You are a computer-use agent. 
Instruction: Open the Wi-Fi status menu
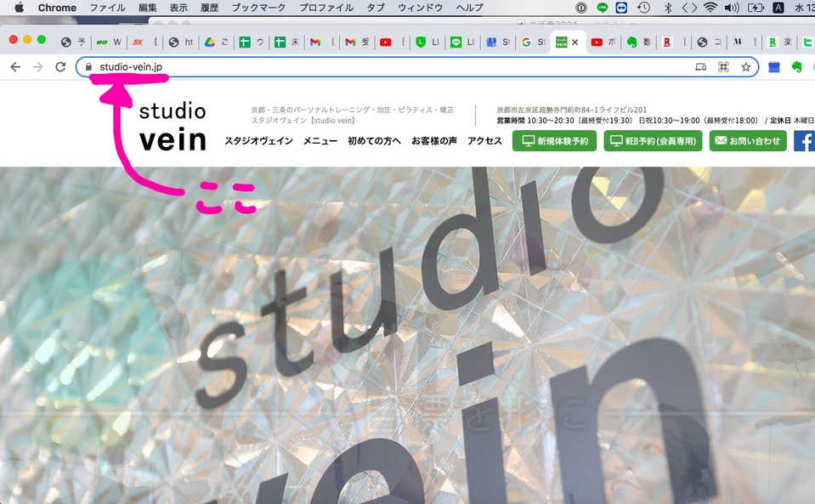(710, 8)
